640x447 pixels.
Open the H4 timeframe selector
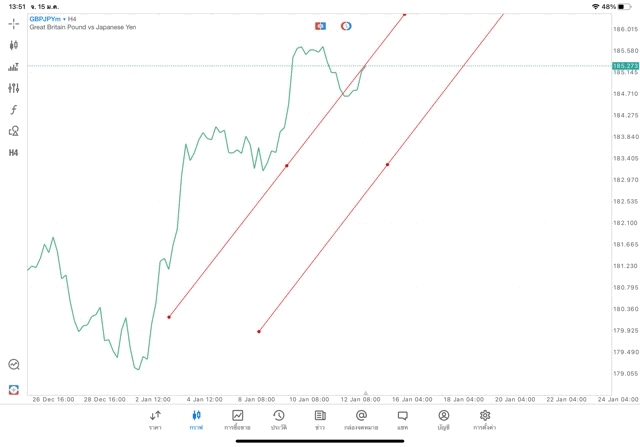pos(14,153)
